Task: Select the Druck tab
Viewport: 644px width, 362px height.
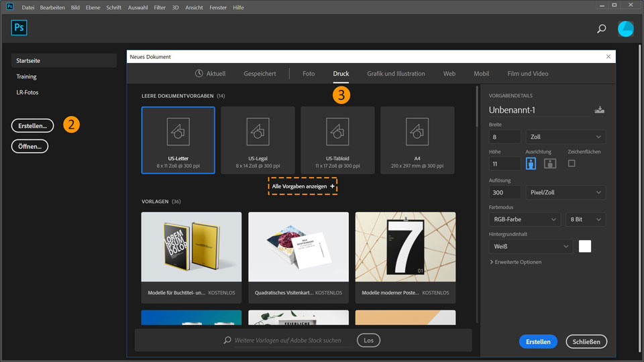Action: point(341,74)
